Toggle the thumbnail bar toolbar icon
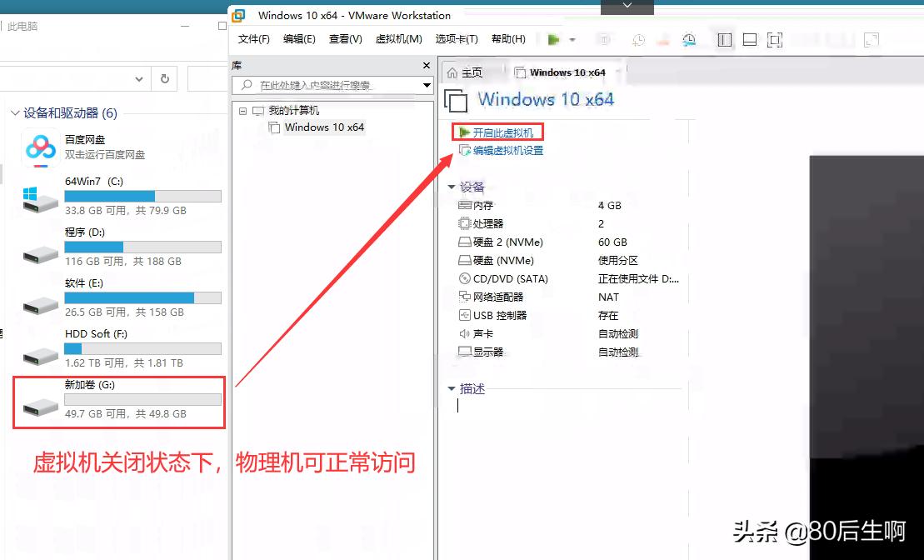924x560 pixels. point(752,39)
